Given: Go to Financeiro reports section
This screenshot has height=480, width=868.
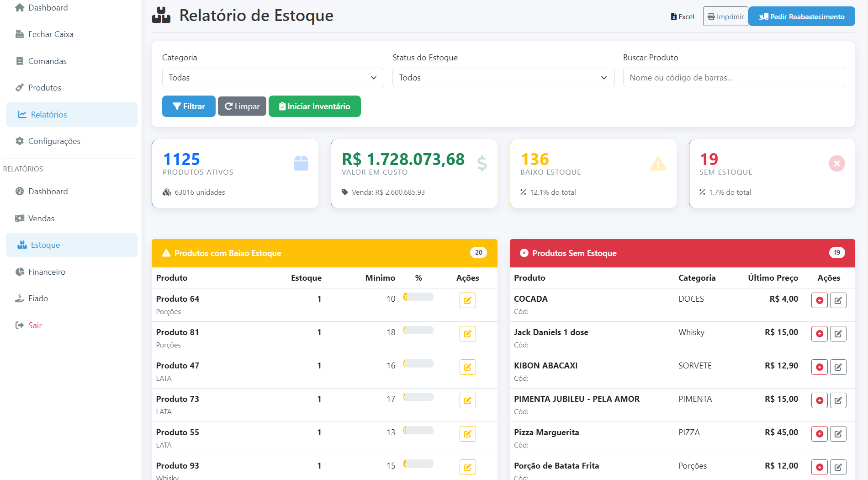Looking at the screenshot, I should click(x=47, y=272).
